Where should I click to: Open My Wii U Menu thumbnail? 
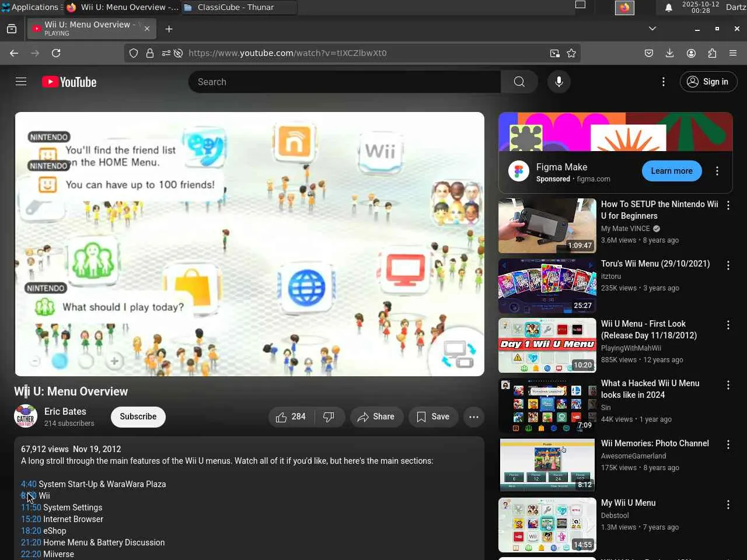(547, 525)
